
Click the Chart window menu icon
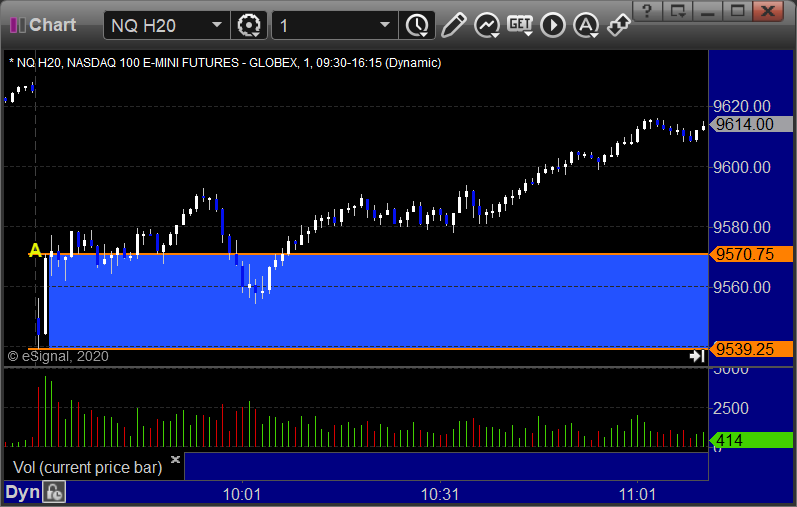click(x=17, y=25)
